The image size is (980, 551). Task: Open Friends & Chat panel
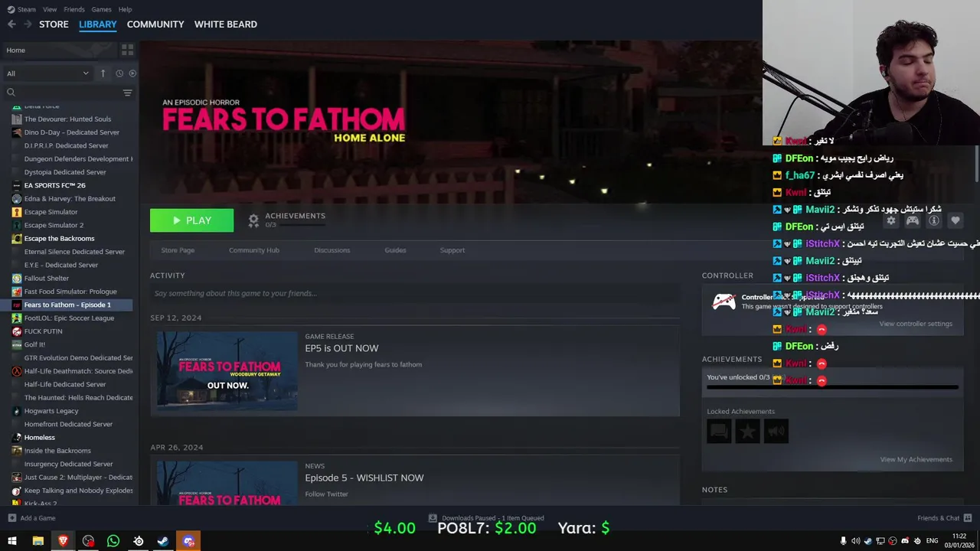coord(945,518)
